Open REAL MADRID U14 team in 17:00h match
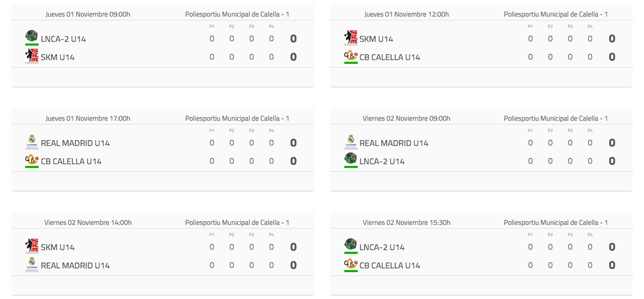The width and height of the screenshot is (644, 299). click(x=75, y=143)
